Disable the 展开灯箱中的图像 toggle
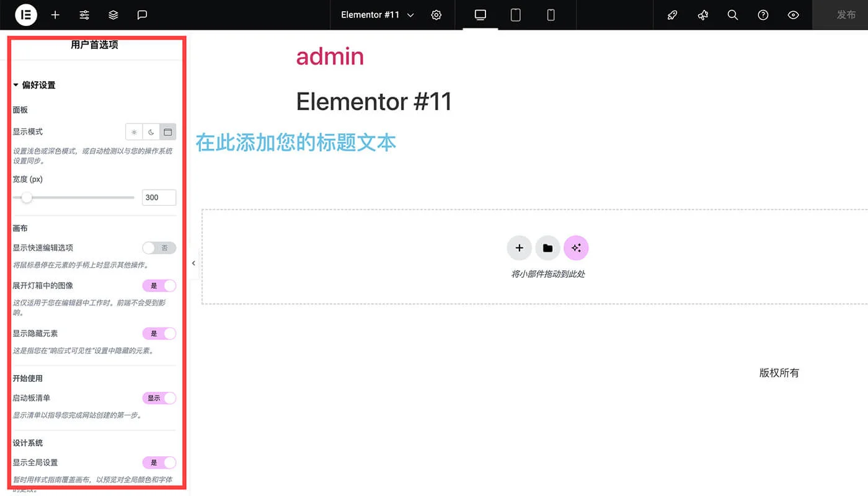The height and width of the screenshot is (496, 868). coord(159,285)
